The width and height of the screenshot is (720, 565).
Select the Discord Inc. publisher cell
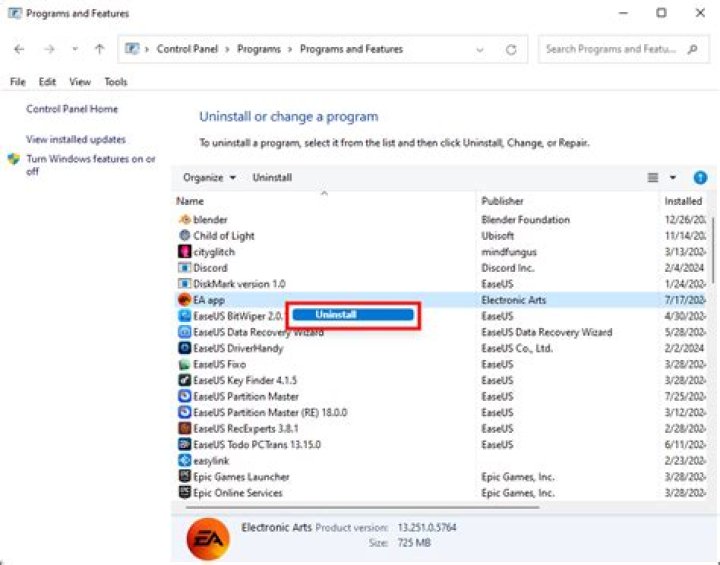[507, 268]
